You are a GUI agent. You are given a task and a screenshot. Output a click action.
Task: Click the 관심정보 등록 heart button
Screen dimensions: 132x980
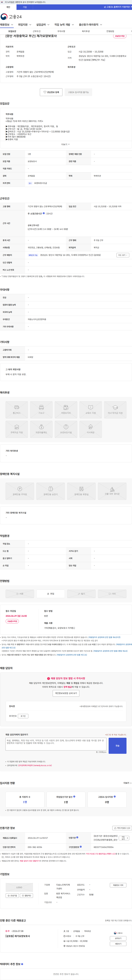pos(51,92)
